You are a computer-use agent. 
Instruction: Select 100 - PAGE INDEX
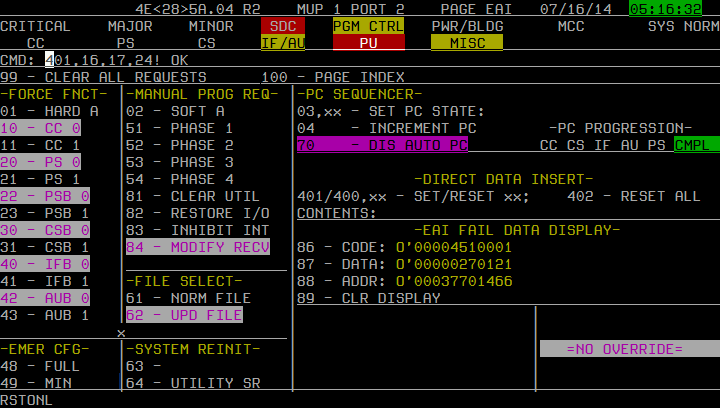pyautogui.click(x=333, y=77)
